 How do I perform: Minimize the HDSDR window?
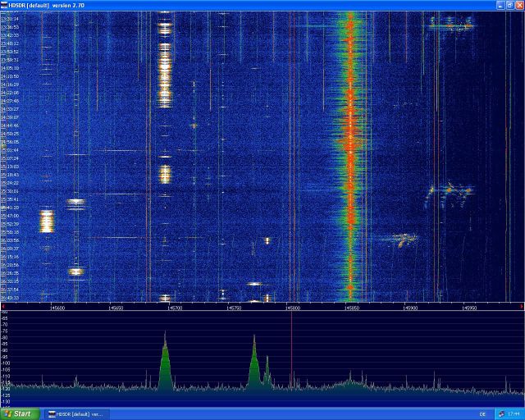point(500,5)
